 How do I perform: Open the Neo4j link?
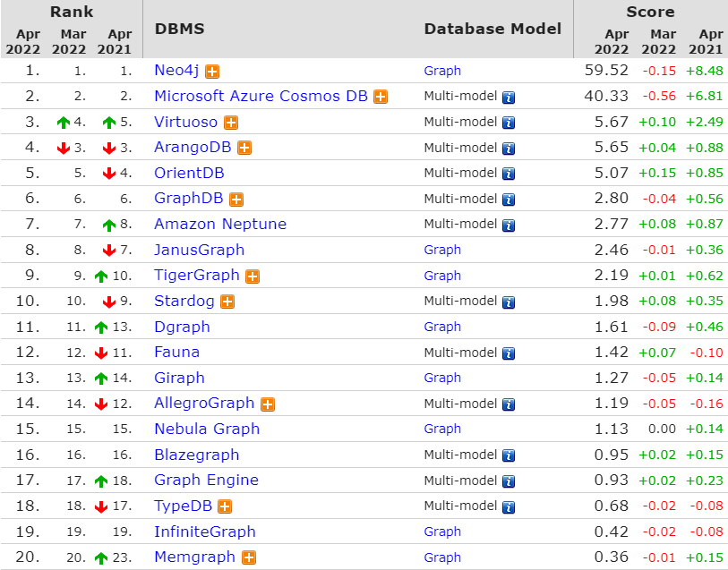tap(176, 71)
